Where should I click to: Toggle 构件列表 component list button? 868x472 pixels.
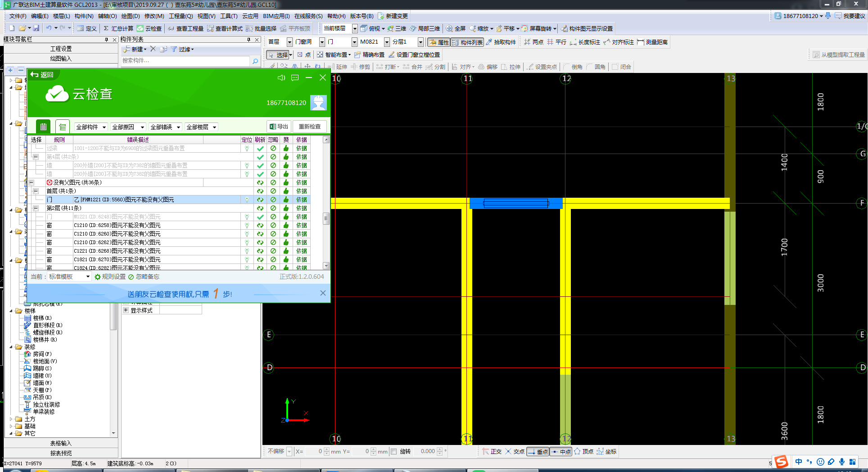point(467,42)
